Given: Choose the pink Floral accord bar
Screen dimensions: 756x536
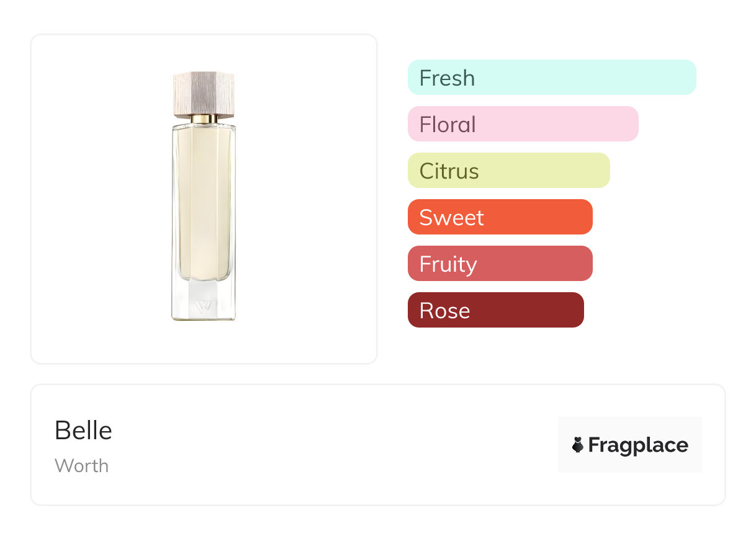Looking at the screenshot, I should pyautogui.click(x=523, y=124).
